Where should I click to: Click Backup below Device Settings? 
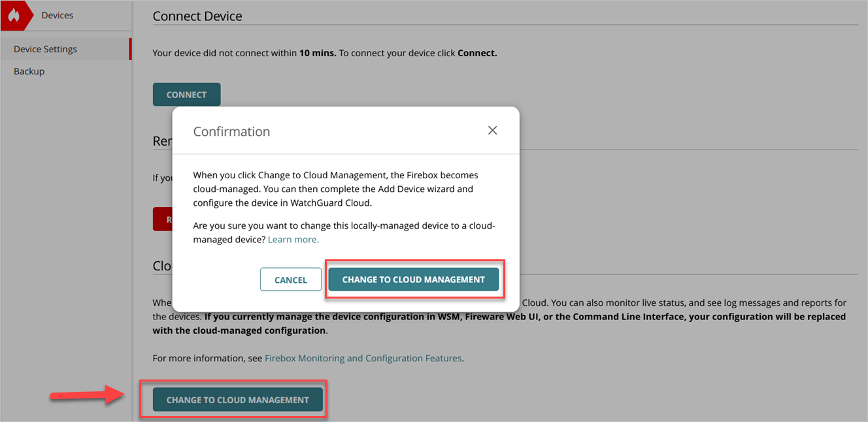click(29, 71)
